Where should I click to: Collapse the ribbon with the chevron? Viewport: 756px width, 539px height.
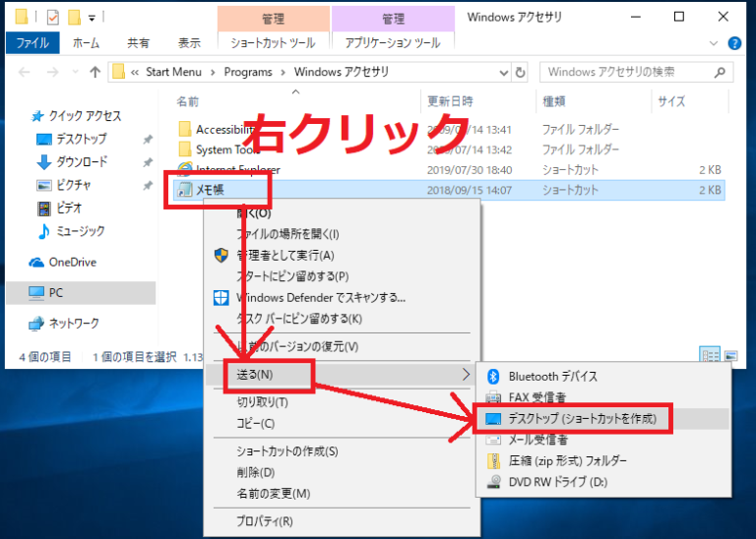click(x=716, y=43)
